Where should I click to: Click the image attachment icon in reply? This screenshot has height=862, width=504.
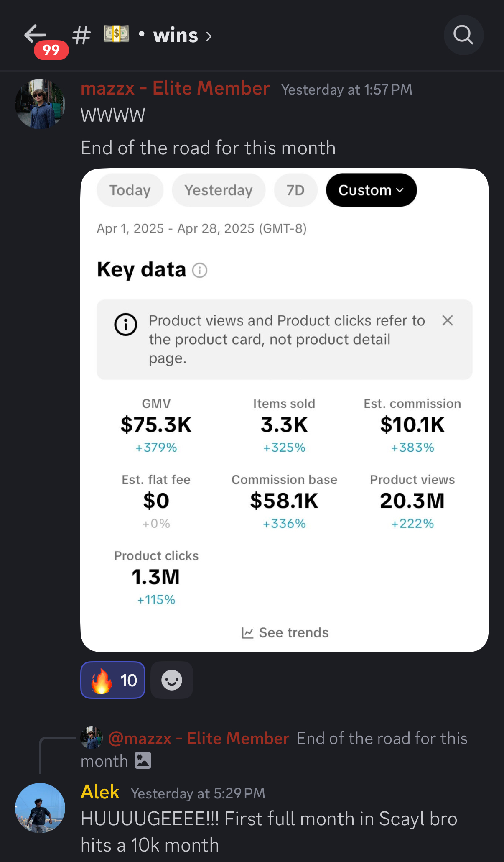[x=143, y=761]
